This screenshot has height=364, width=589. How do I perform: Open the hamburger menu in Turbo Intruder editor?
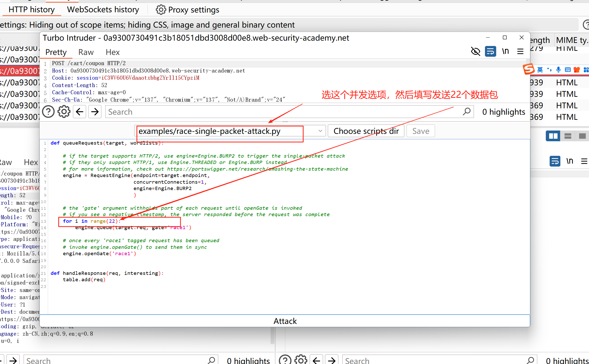point(520,52)
